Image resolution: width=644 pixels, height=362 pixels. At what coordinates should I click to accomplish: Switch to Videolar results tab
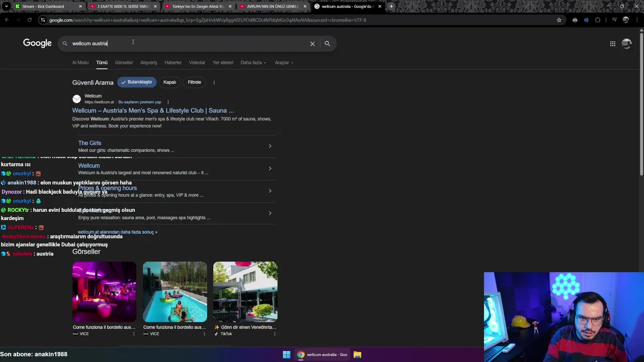pyautogui.click(x=197, y=63)
